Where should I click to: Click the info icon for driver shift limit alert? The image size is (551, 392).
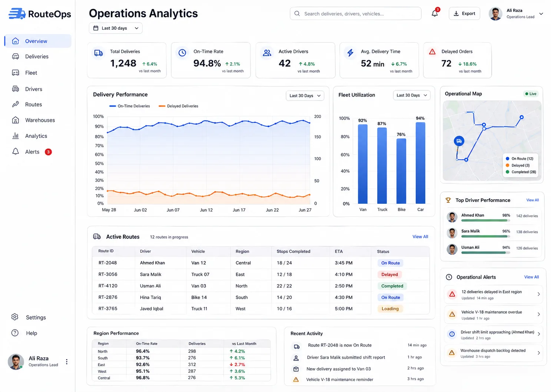pyautogui.click(x=452, y=334)
